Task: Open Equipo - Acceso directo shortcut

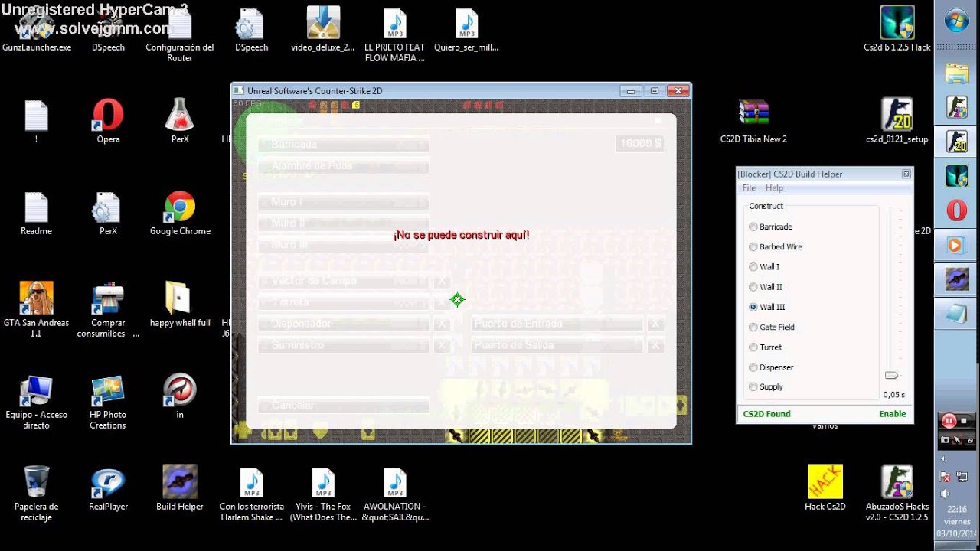Action: [36, 402]
